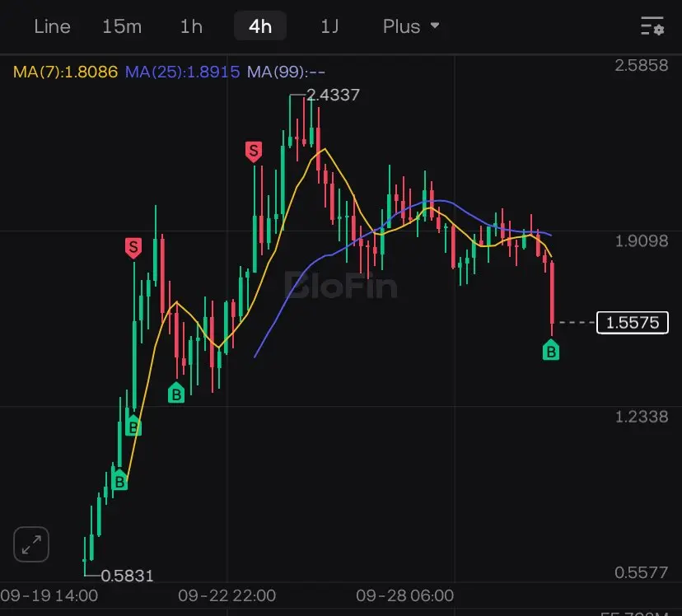Click the green B marker near 1.2338 level

click(133, 426)
